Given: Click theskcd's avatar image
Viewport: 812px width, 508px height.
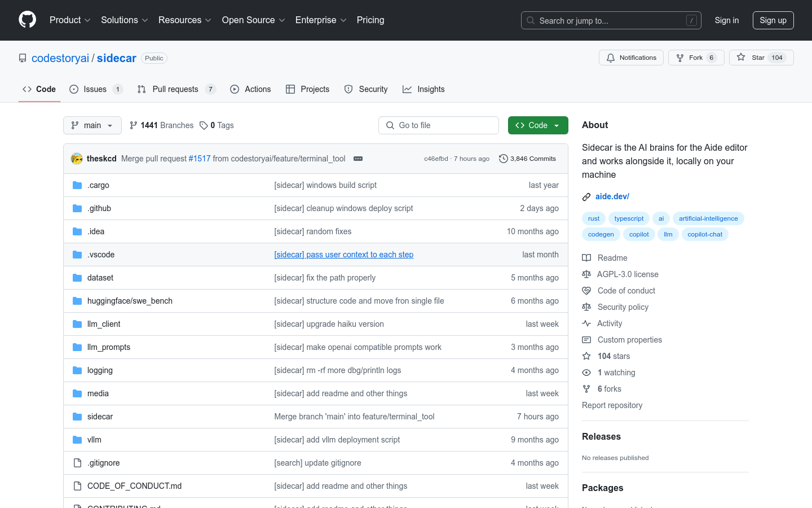Looking at the screenshot, I should 77,159.
